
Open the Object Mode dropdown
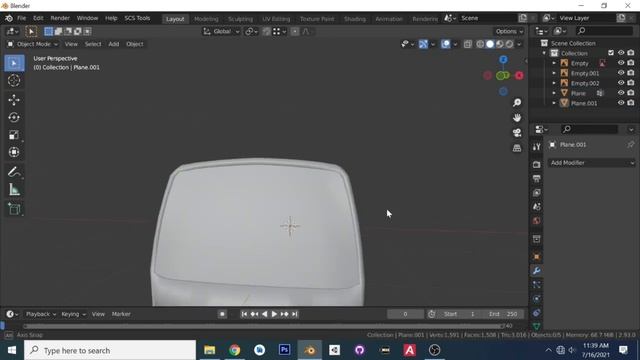click(32, 44)
